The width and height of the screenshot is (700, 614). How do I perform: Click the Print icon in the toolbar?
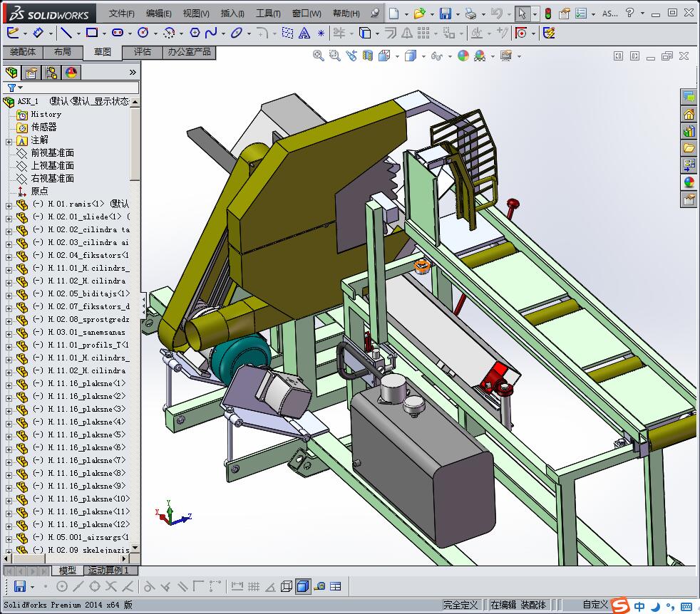pos(470,14)
